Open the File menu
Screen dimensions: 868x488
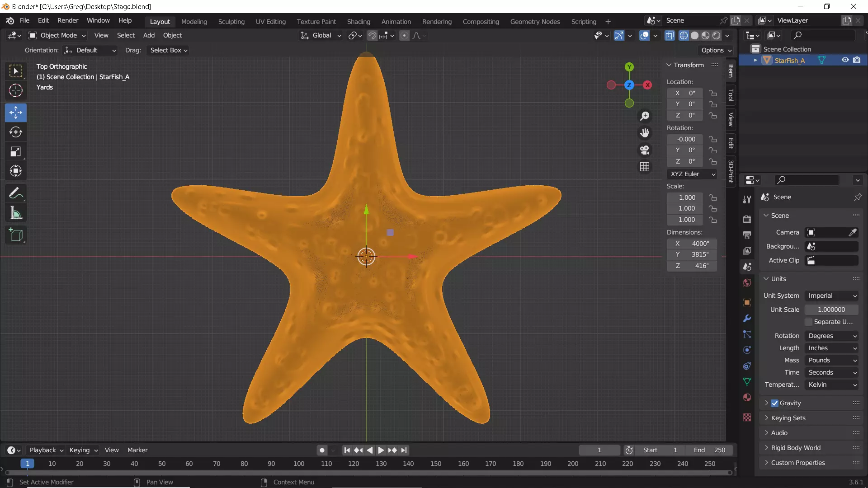pos(24,21)
